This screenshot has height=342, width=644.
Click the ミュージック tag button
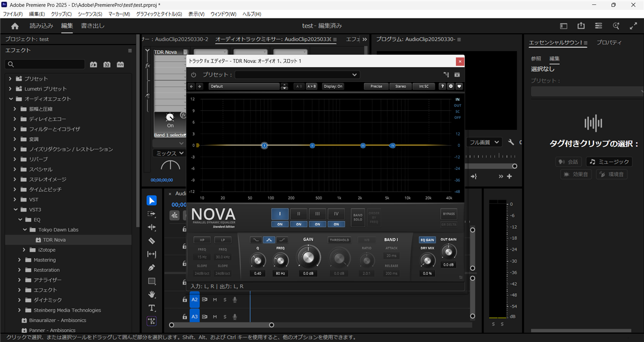[608, 162]
